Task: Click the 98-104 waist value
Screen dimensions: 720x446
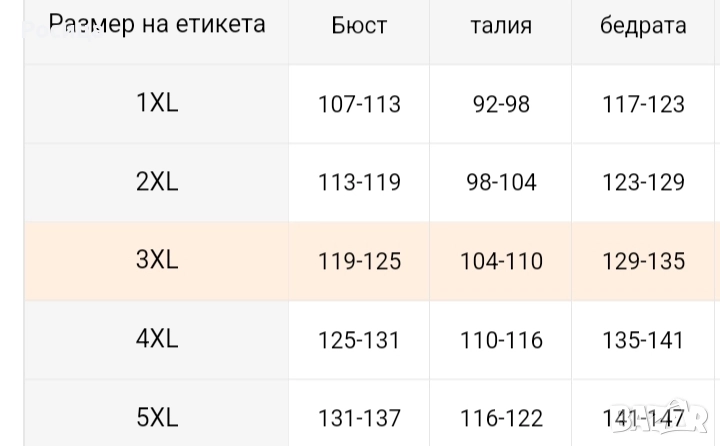Action: [x=501, y=182]
